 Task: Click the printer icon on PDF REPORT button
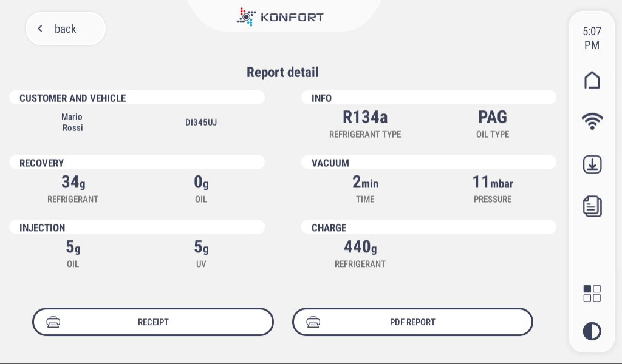(x=313, y=322)
